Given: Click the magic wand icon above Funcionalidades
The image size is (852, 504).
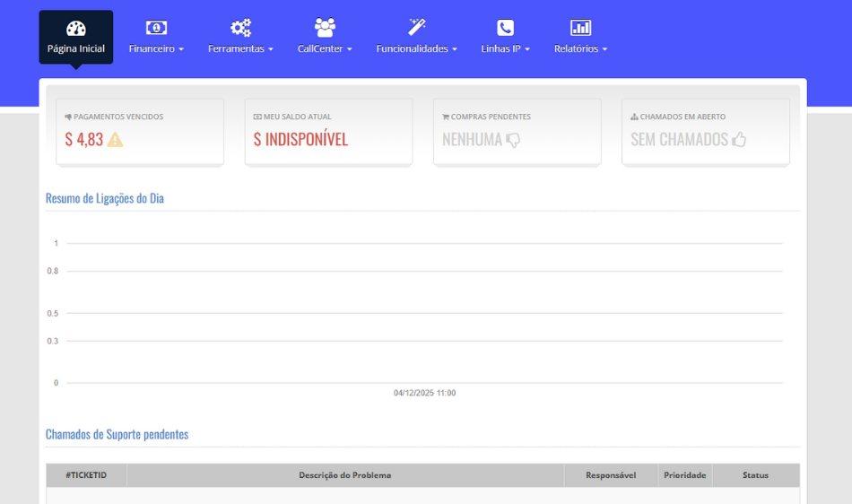Looking at the screenshot, I should point(416,28).
